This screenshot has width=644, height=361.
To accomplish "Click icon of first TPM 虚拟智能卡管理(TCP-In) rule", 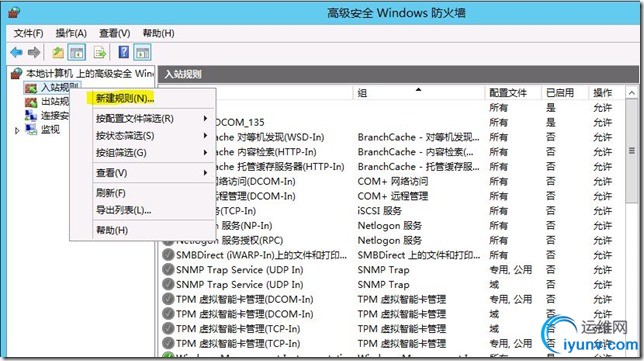I will pos(168,329).
